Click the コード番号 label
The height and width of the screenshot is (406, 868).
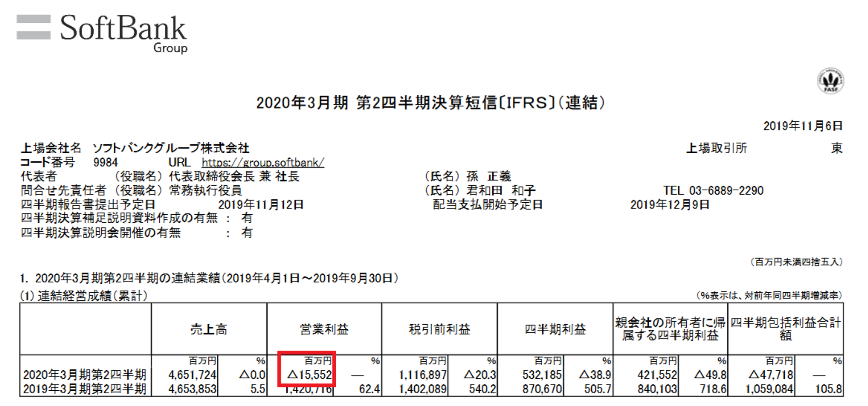(48, 162)
